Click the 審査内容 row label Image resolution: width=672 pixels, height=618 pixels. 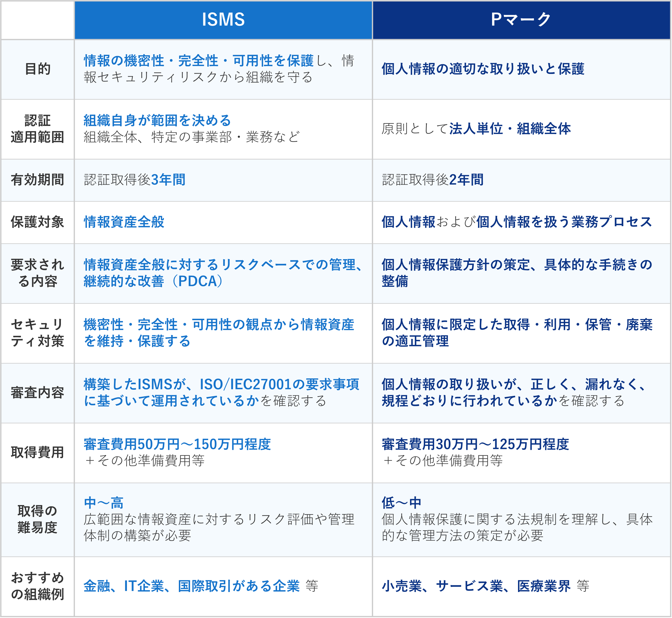tap(37, 393)
